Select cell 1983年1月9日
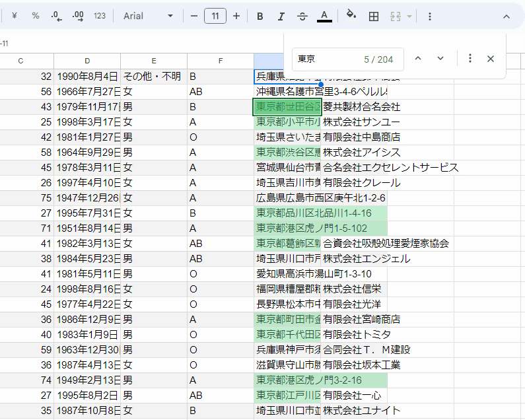Screen dimensions: 525x420 (87, 335)
